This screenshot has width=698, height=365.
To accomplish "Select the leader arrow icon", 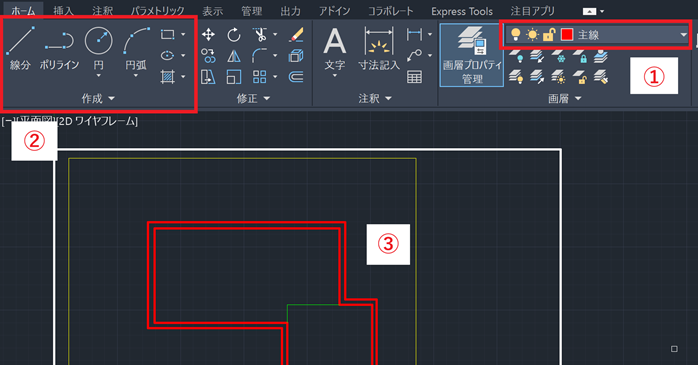I will coord(414,55).
